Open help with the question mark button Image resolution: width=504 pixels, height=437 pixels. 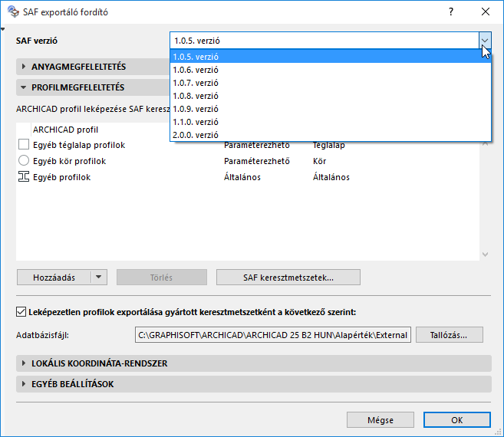pos(450,12)
